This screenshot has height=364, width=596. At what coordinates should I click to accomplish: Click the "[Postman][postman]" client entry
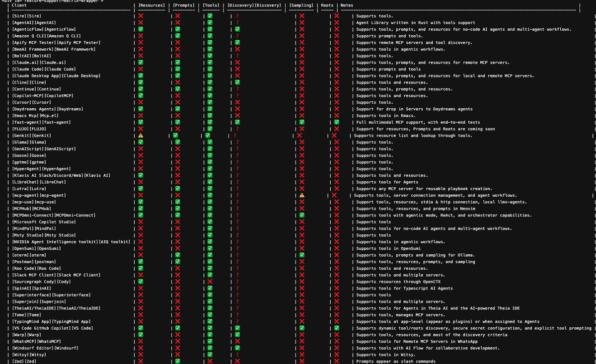pyautogui.click(x=34, y=261)
